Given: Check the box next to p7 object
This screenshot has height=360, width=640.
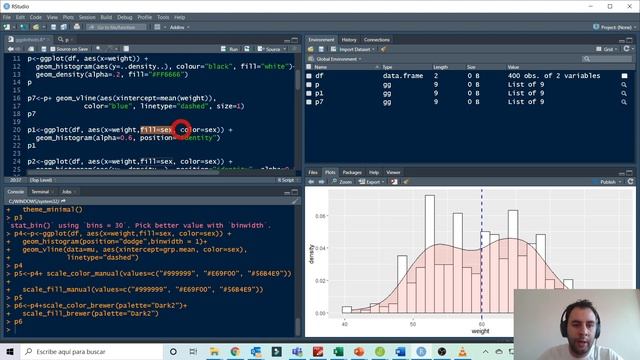Looking at the screenshot, I should click(309, 102).
